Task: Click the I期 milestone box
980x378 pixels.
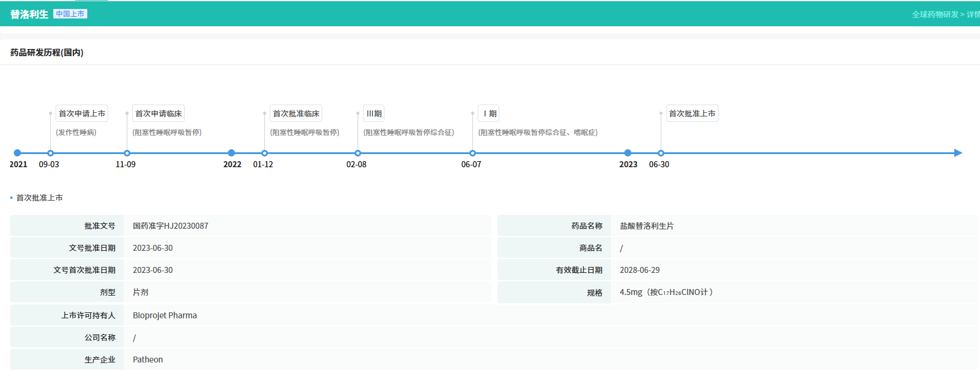Action: tap(489, 113)
